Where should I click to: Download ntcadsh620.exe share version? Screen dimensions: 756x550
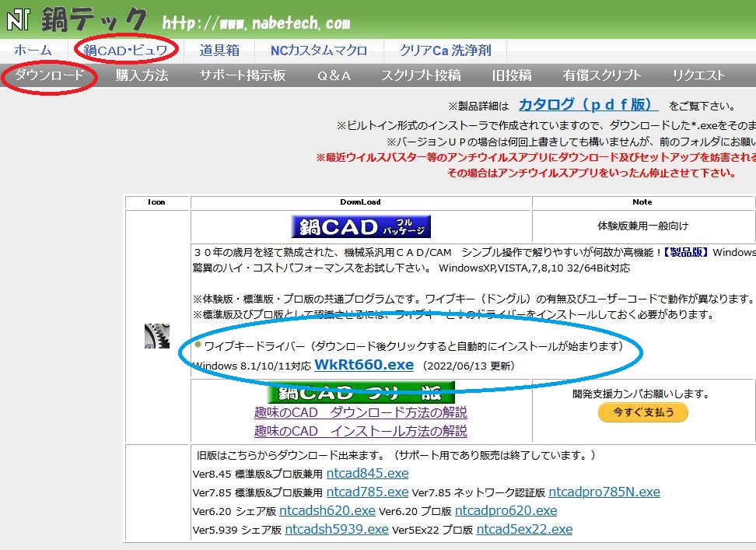click(x=327, y=511)
